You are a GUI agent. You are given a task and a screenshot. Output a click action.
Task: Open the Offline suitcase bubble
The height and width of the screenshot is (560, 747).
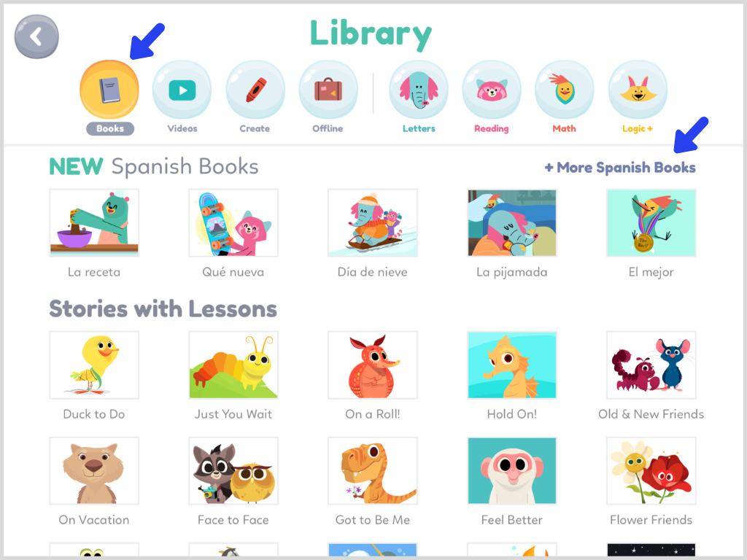(328, 90)
